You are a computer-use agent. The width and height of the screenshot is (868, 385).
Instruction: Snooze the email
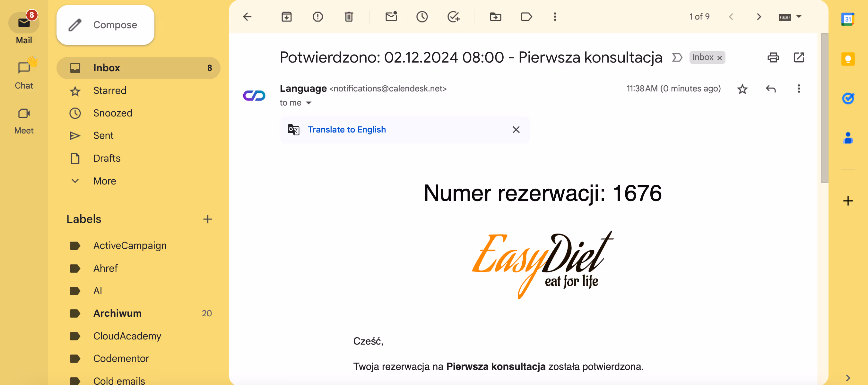click(422, 16)
